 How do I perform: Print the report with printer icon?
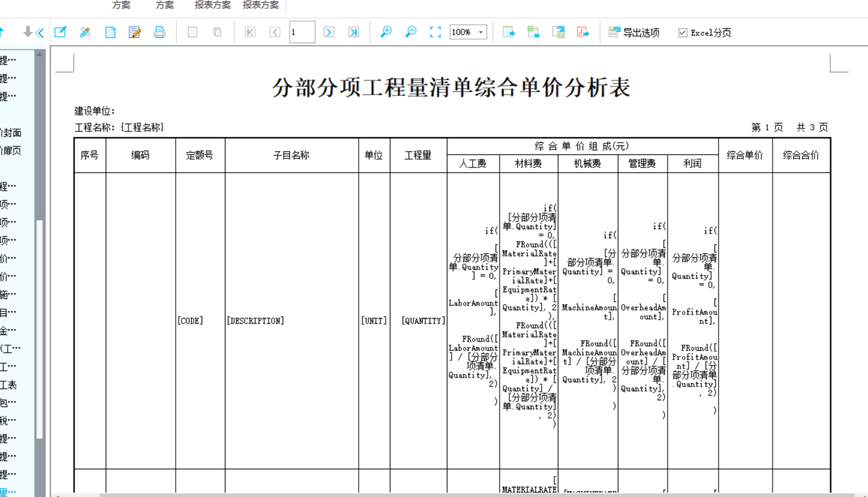tap(160, 32)
